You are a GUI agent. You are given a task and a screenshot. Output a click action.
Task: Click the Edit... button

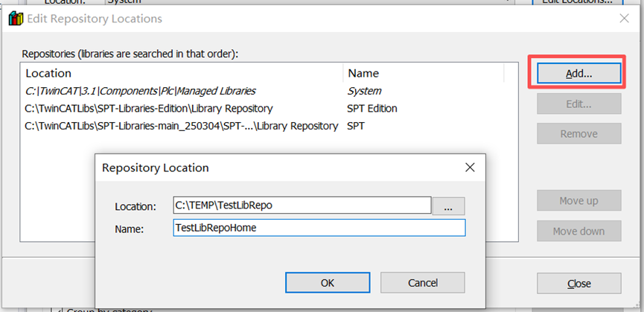click(578, 104)
